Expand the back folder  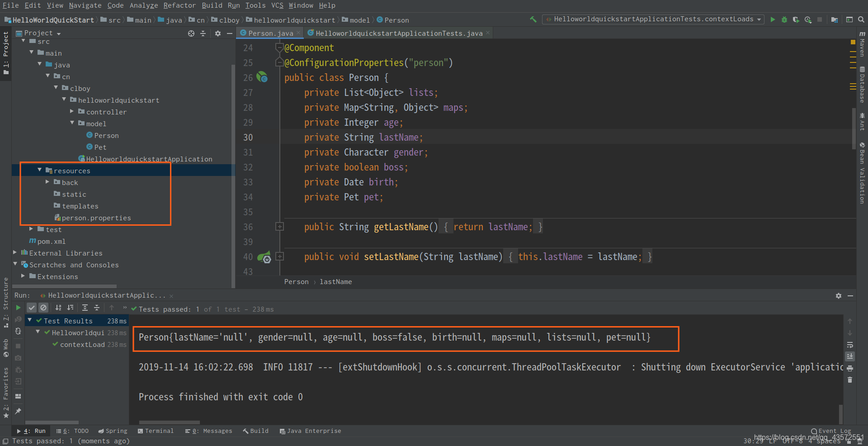(x=47, y=182)
